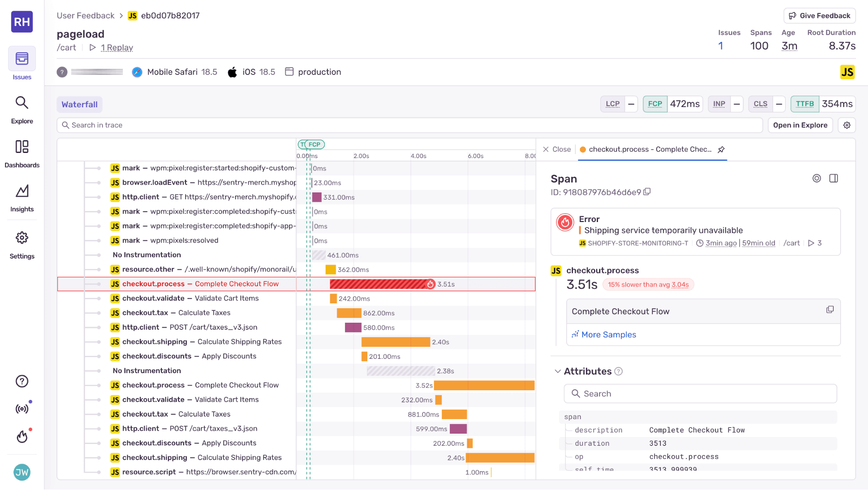Copy the Complete Checkout Flow description
Image resolution: width=868 pixels, height=490 pixels.
(x=830, y=310)
